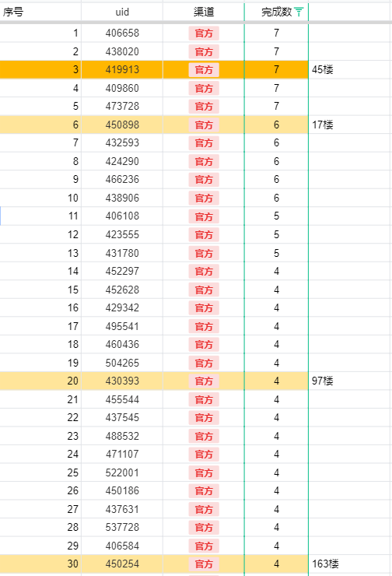Select the uid column header
This screenshot has width=392, height=576.
[x=122, y=12]
